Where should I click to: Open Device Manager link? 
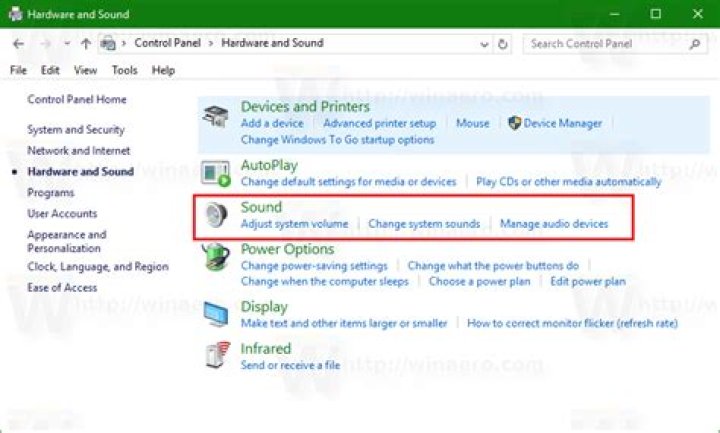(562, 124)
